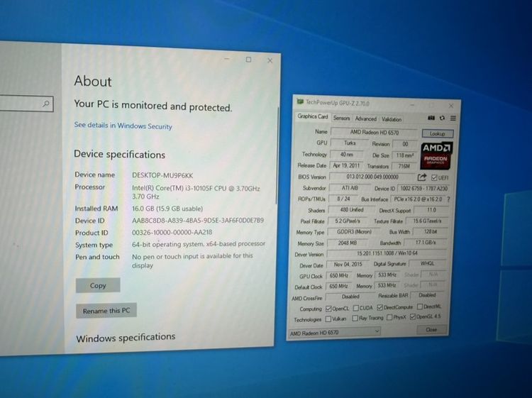The width and height of the screenshot is (532, 398).
Task: Open the GPU-Z hamburger menu icon
Action: (x=453, y=118)
